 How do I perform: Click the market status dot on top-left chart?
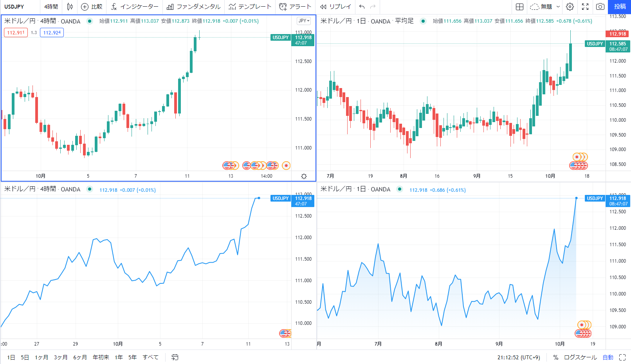point(90,21)
